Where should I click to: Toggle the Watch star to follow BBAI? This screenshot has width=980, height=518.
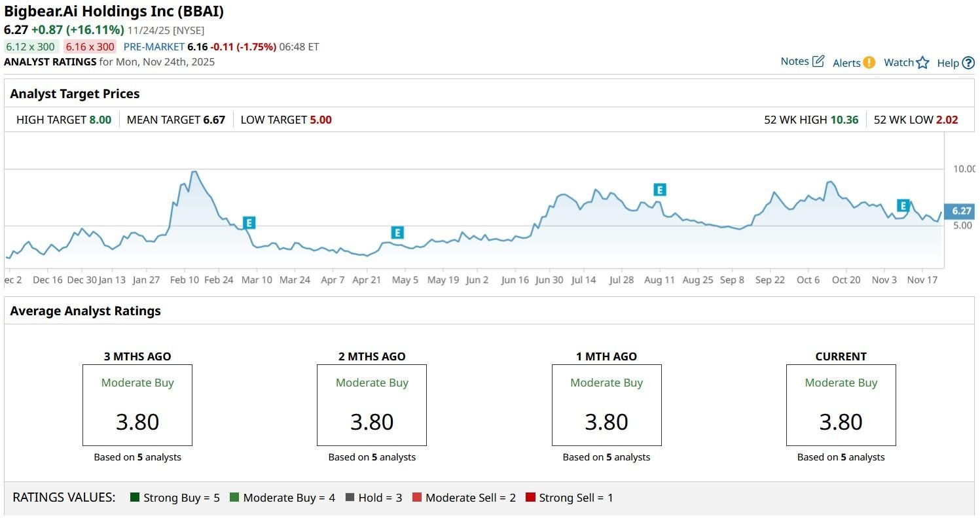coord(923,62)
